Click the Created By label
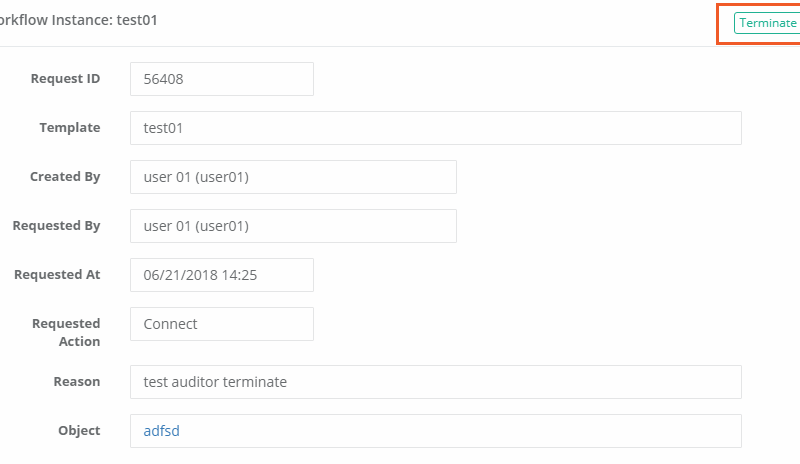 pyautogui.click(x=65, y=177)
